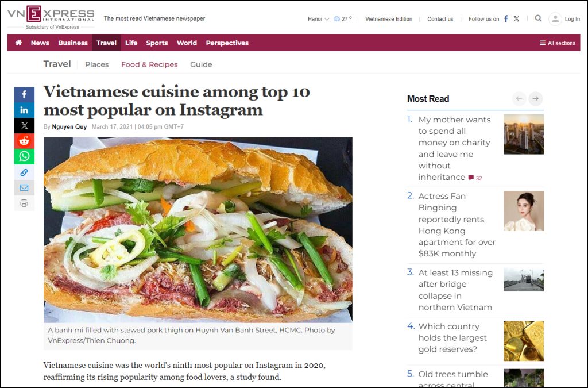This screenshot has height=388, width=588.
Task: Share article on LinkedIn
Action: pos(24,110)
